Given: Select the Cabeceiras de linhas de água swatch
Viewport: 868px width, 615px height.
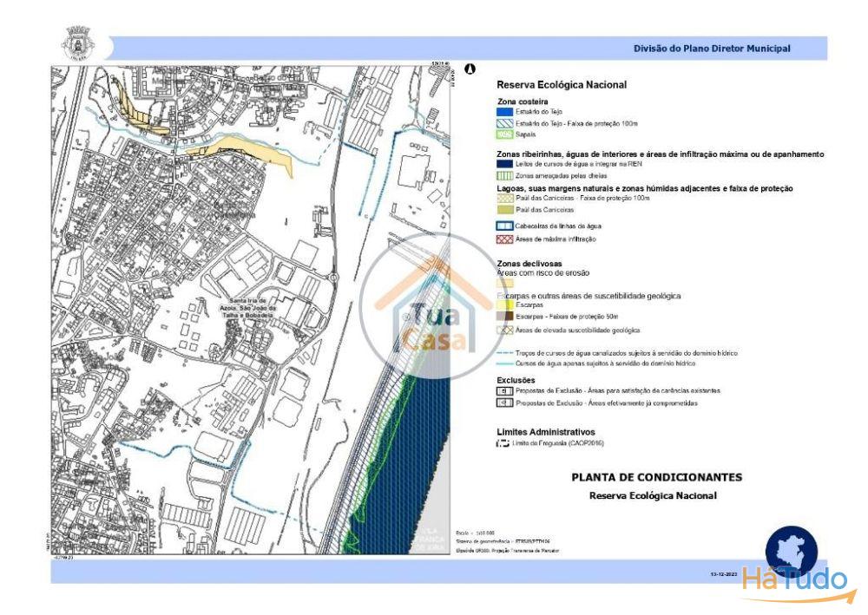Looking at the screenshot, I should tap(505, 226).
